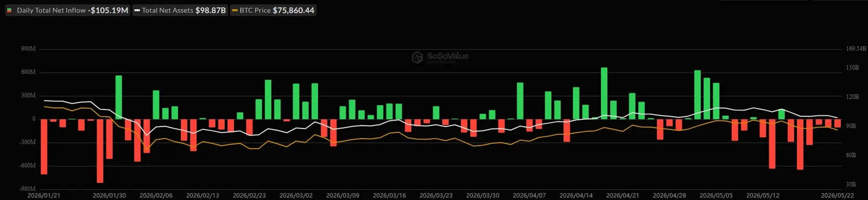Click the 2026/01/30 date label

(x=109, y=195)
